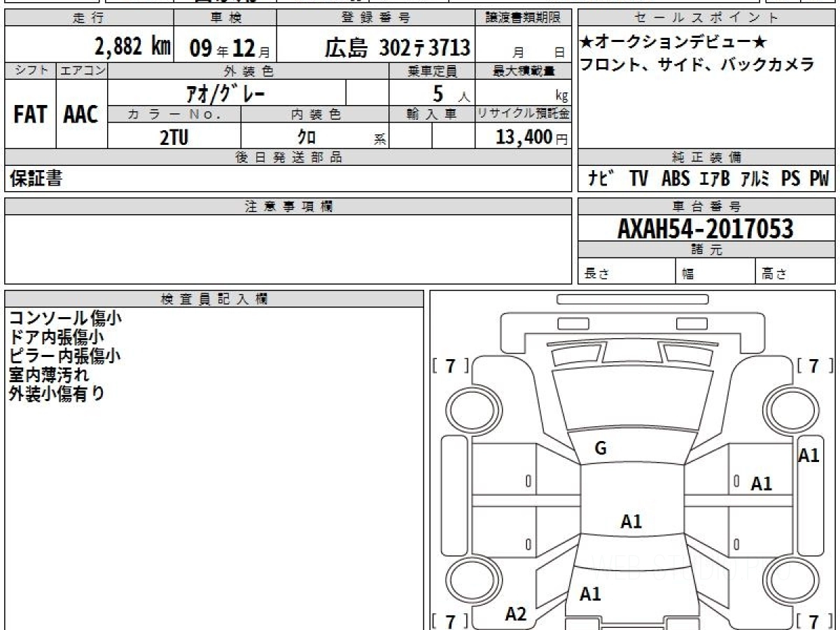Click the seating capacity 5 人
The height and width of the screenshot is (630, 840).
coord(451,94)
